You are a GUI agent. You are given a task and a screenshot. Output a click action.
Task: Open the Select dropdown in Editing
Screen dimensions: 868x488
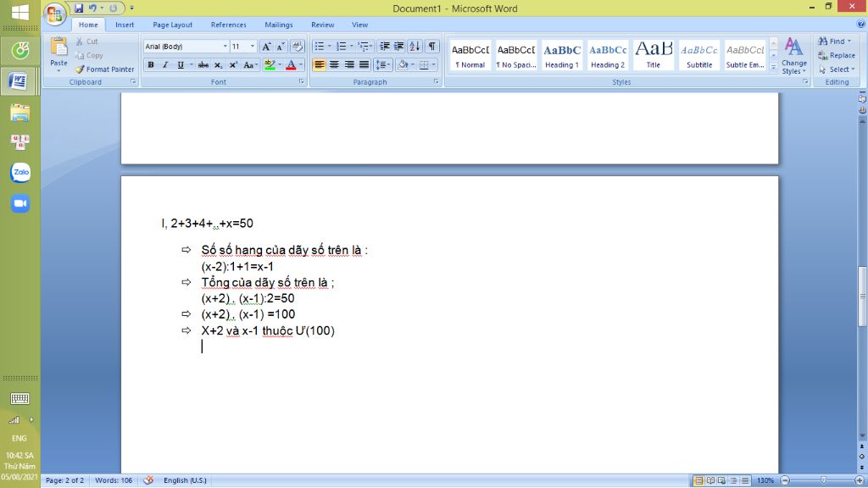coord(837,69)
